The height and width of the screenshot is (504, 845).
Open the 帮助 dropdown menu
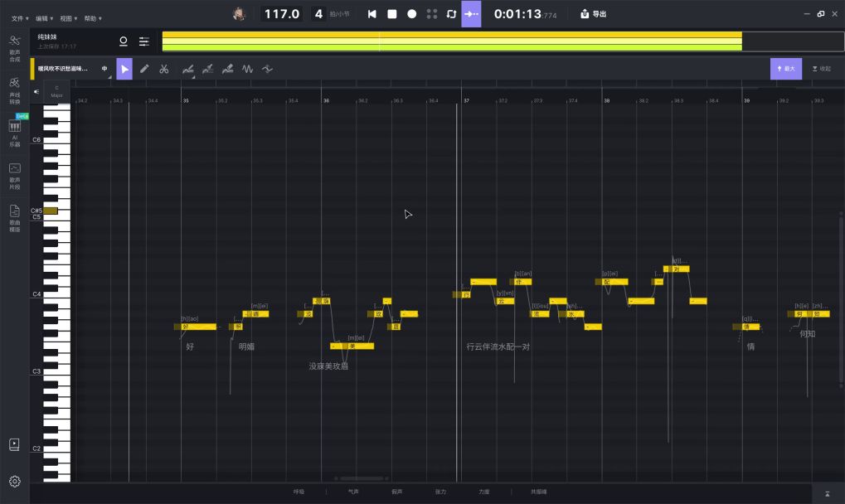[x=93, y=18]
